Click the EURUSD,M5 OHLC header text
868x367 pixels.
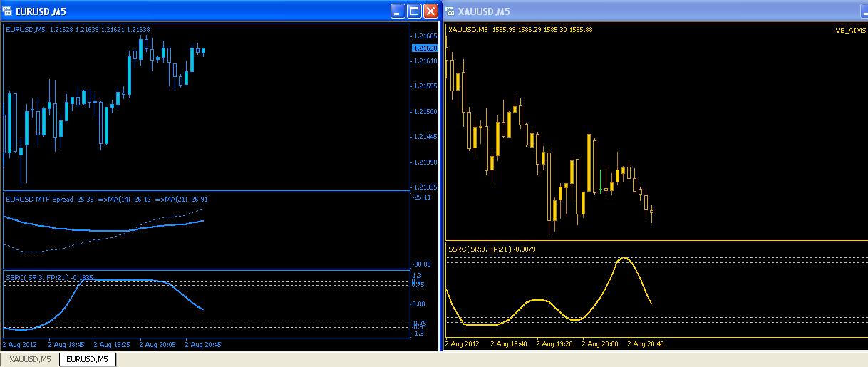click(x=78, y=30)
